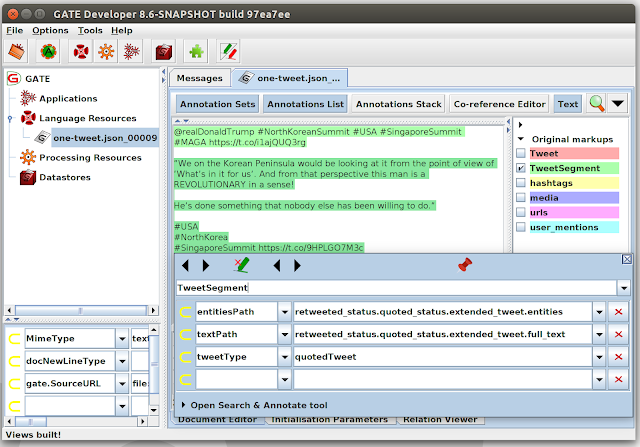Image resolution: width=640 pixels, height=447 pixels.
Task: Open the Tools menu
Action: click(x=90, y=31)
